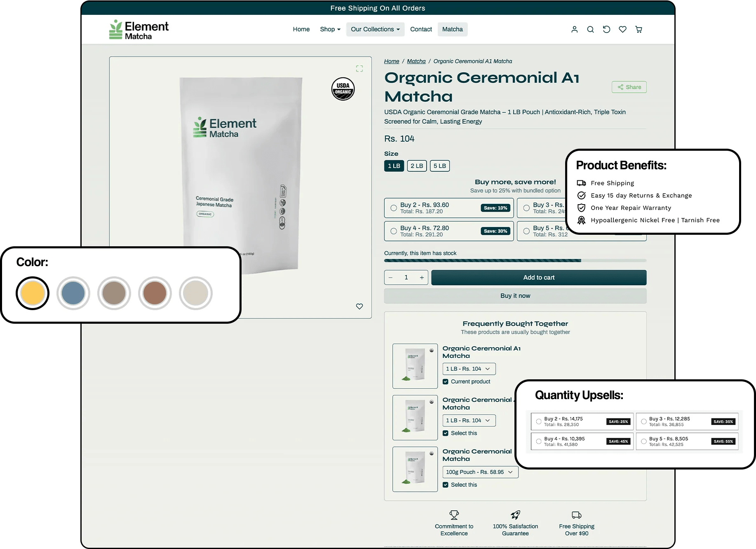Image resolution: width=756 pixels, height=549 pixels.
Task: Go to Home in navigation bar
Action: 301,29
